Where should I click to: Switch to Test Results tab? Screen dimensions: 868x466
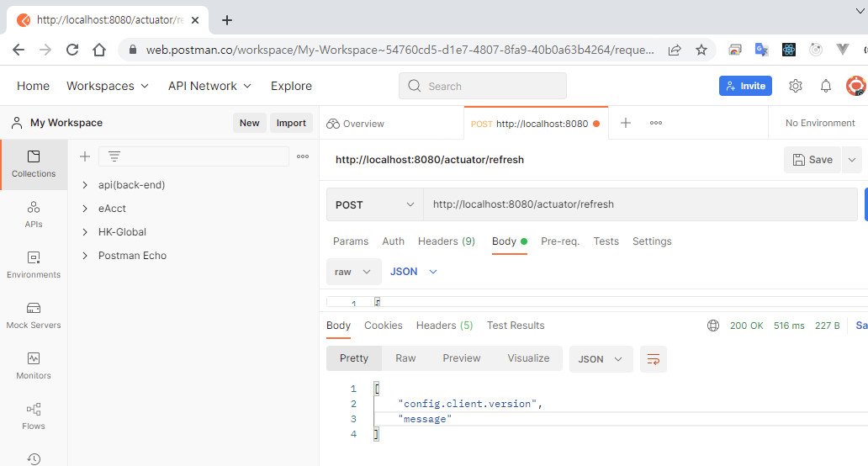[516, 326]
